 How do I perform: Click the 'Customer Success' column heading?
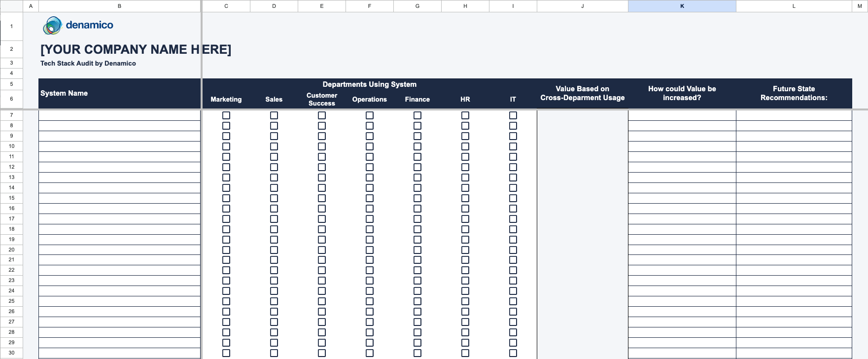click(x=322, y=99)
